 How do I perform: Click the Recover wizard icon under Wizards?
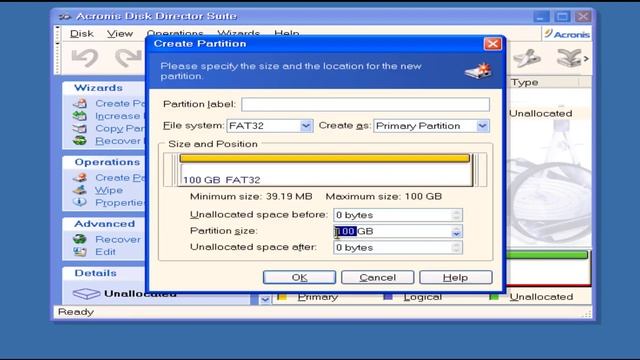[x=80, y=141]
